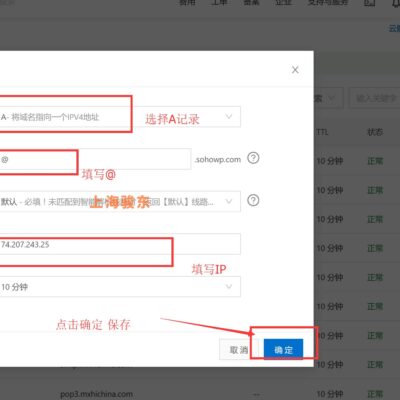Image resolution: width=400 pixels, height=400 pixels.
Task: Open help icon beside the 默认 line dropdown
Action: [x=253, y=200]
